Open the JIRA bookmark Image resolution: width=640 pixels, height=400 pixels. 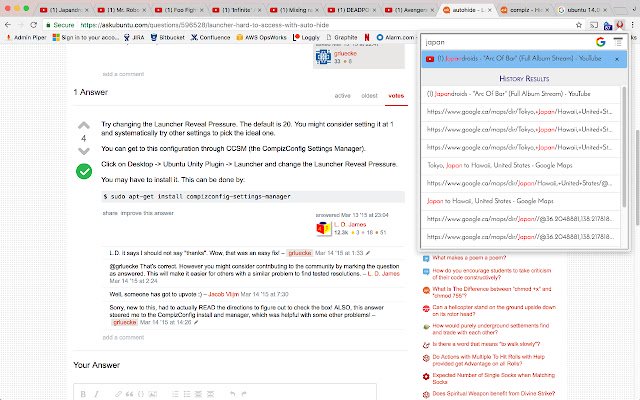click(x=134, y=38)
